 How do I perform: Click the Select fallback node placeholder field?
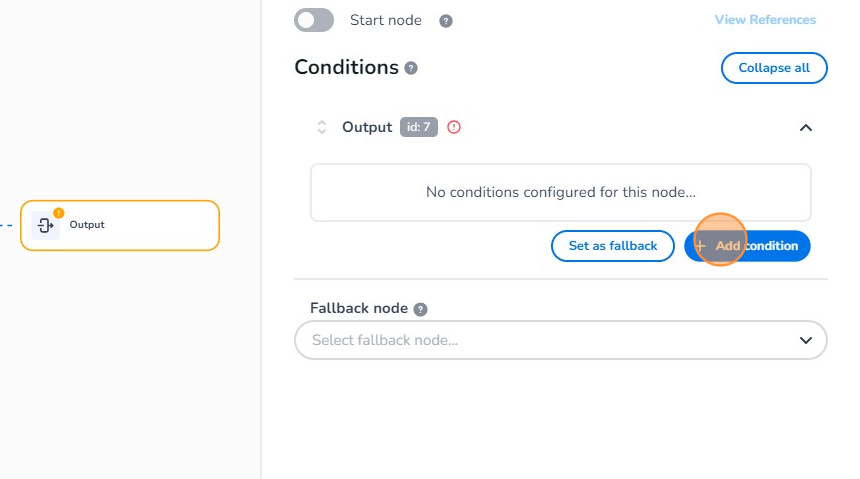(x=540, y=340)
